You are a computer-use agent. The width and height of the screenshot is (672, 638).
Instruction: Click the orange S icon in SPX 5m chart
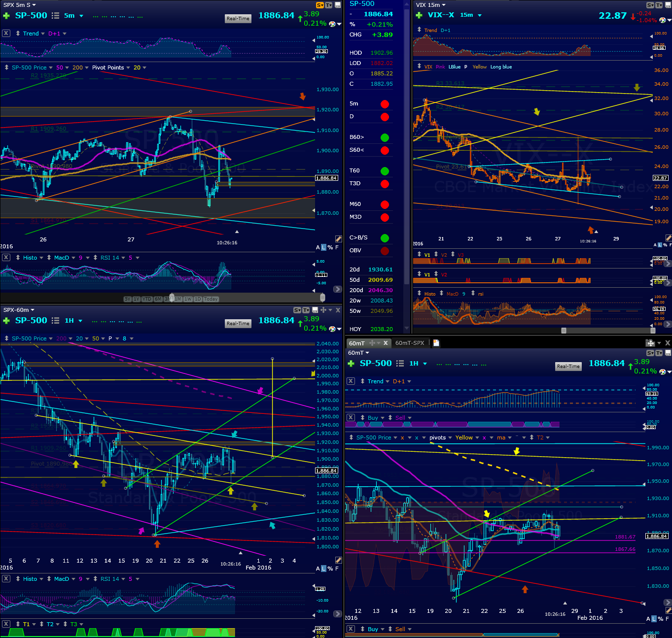click(320, 5)
